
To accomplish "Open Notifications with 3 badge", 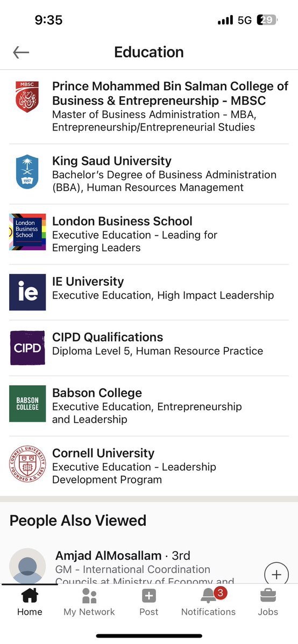I will (208, 602).
